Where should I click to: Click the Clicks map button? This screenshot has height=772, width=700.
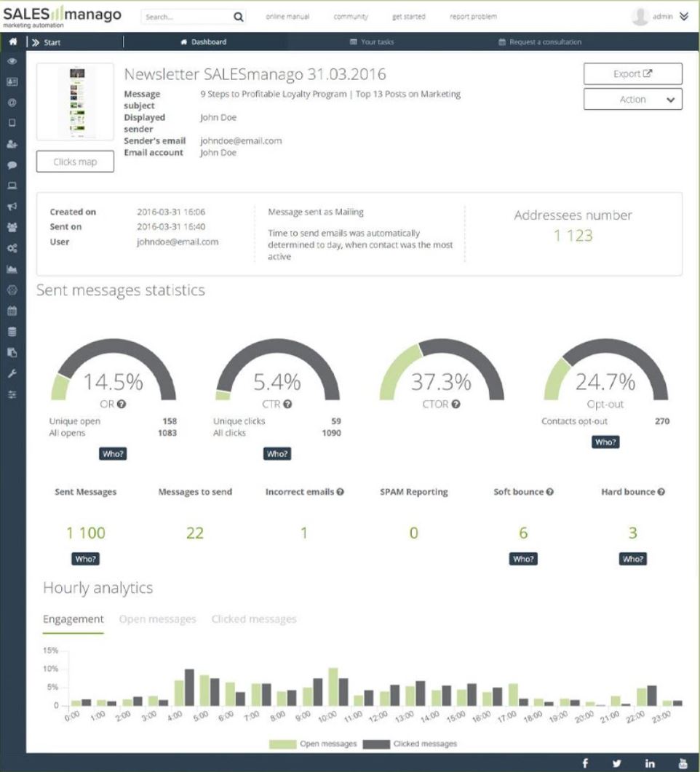click(x=75, y=162)
